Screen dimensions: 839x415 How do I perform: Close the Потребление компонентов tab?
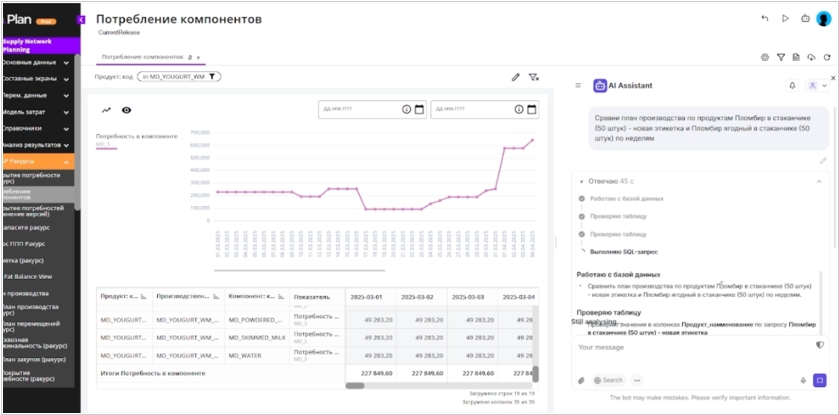click(198, 57)
